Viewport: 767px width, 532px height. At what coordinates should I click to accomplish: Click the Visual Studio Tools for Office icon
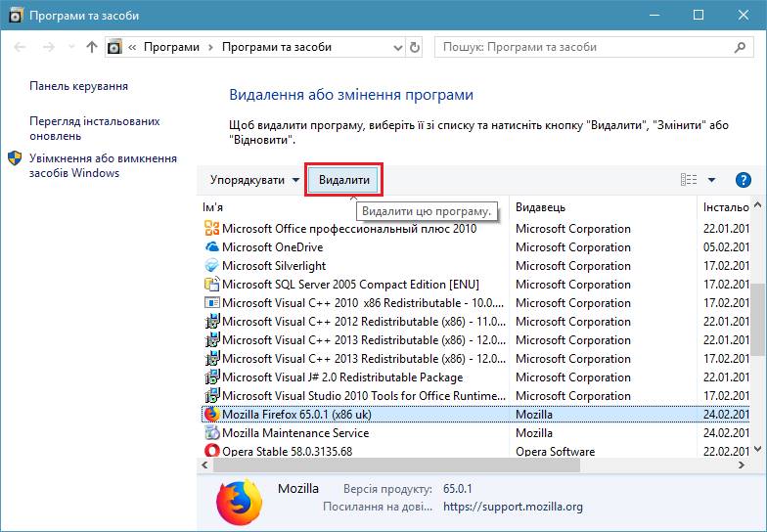211,395
